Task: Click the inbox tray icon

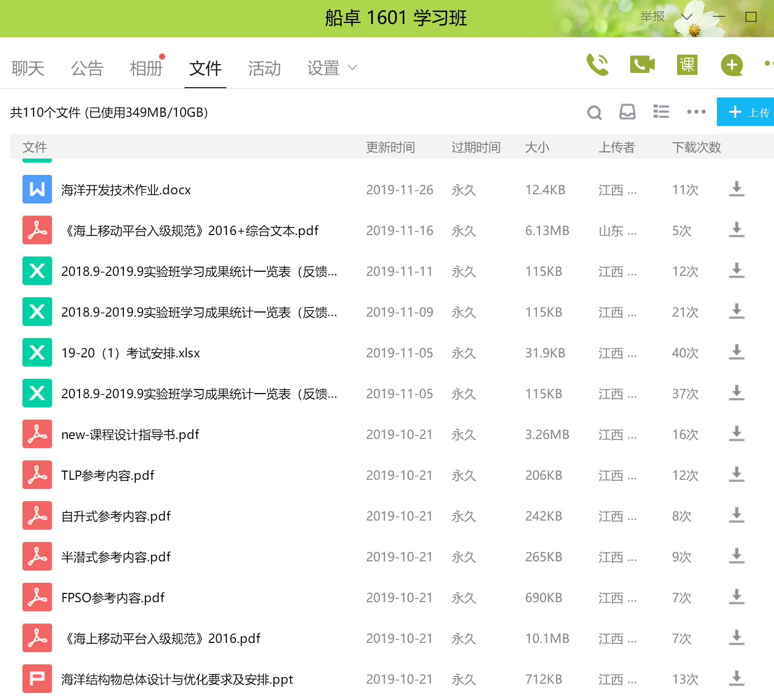Action: (627, 112)
